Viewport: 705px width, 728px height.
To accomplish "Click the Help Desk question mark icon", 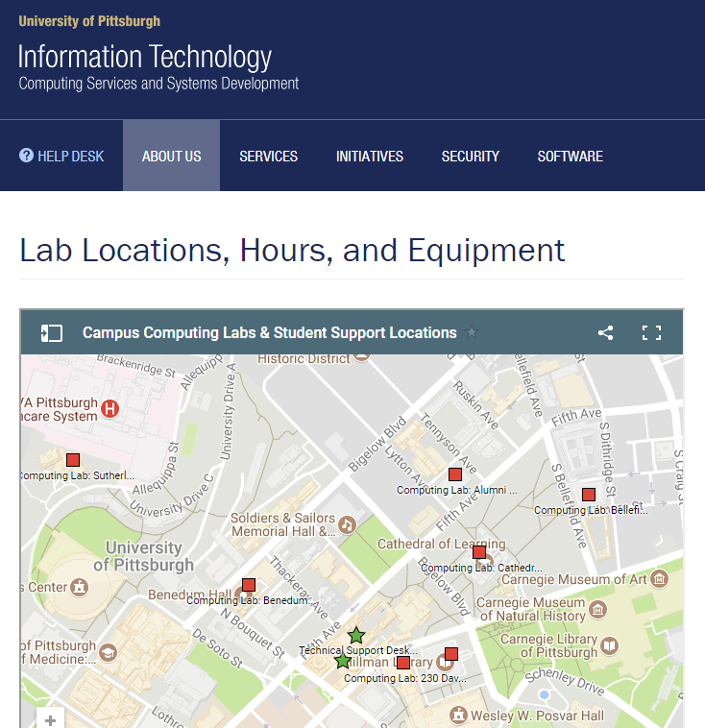I will coord(26,155).
